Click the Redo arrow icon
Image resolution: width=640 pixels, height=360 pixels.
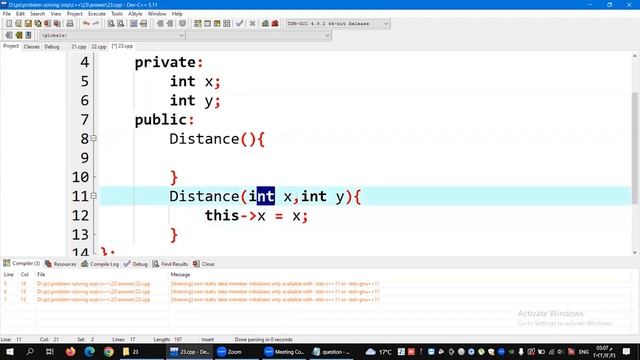(x=96, y=24)
